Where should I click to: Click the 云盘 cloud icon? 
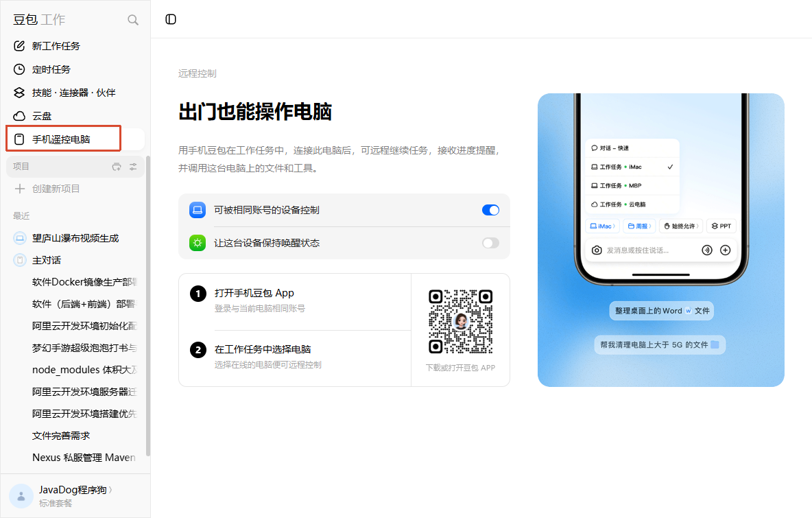19,116
